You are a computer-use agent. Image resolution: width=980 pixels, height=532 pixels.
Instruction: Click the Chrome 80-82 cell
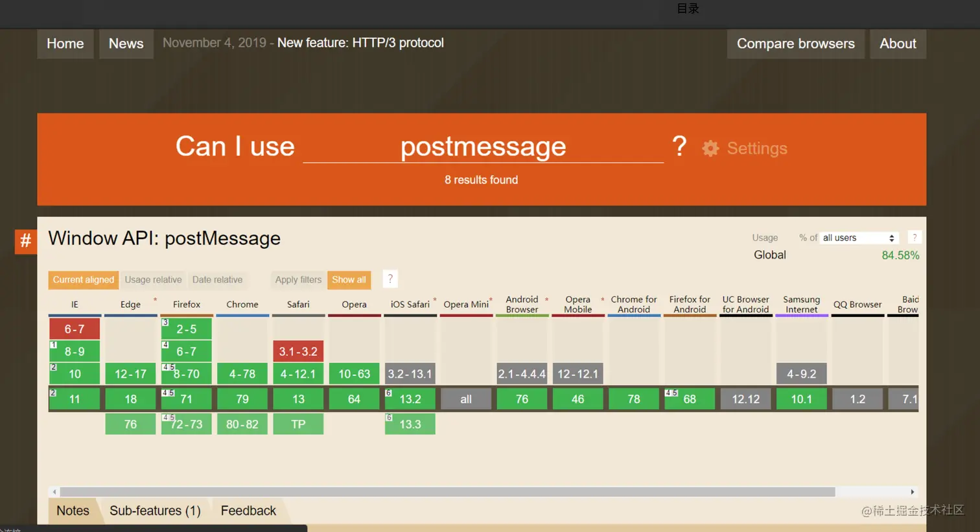coord(242,424)
